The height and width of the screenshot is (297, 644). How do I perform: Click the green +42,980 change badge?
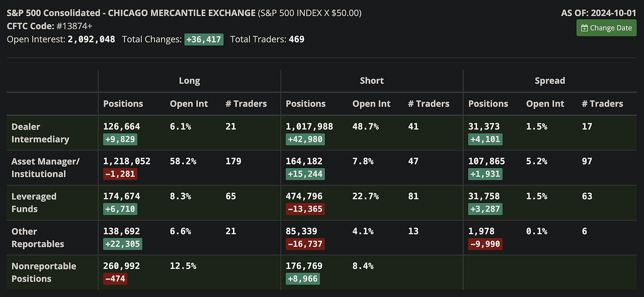(x=305, y=139)
